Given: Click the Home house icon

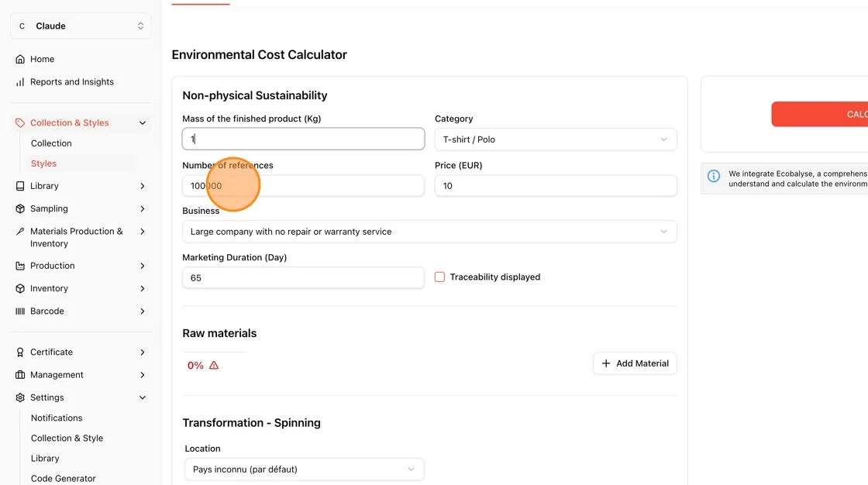Looking at the screenshot, I should click(20, 59).
